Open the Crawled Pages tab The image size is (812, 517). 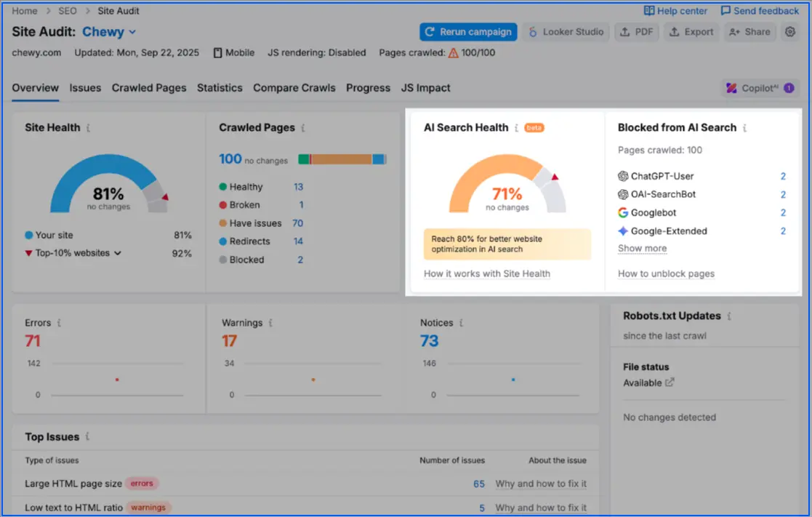point(148,87)
